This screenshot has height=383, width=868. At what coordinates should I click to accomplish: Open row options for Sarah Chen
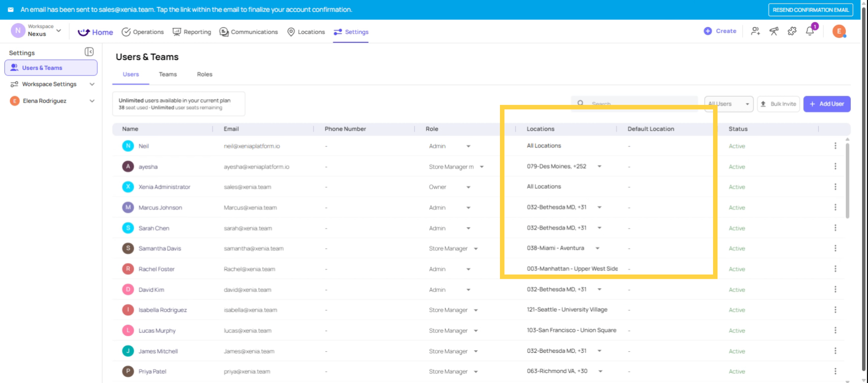[835, 228]
